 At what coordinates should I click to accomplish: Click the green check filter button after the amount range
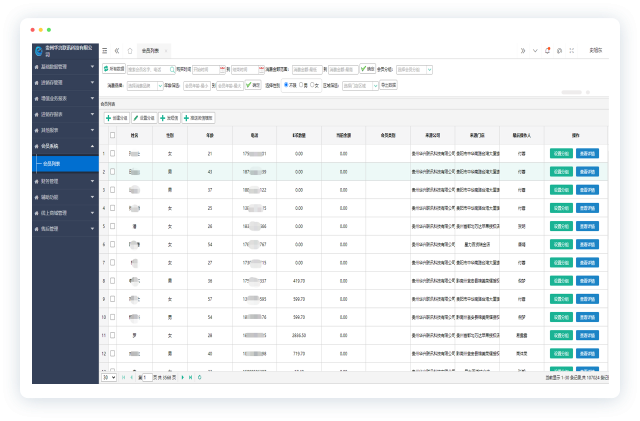coord(367,69)
